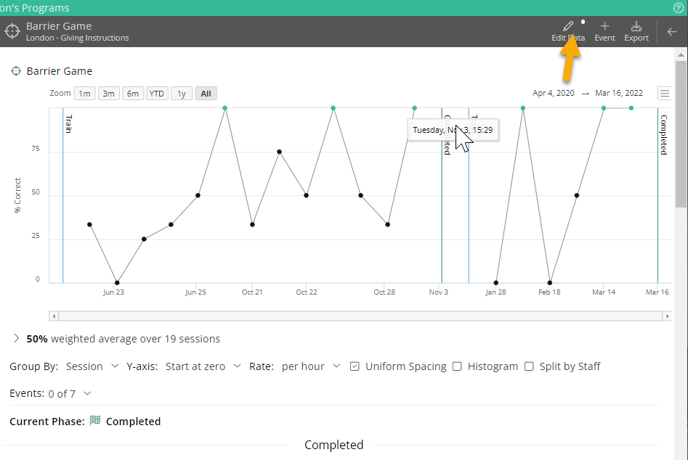
Task: Enable the Split by Staff checkbox
Action: tap(530, 367)
